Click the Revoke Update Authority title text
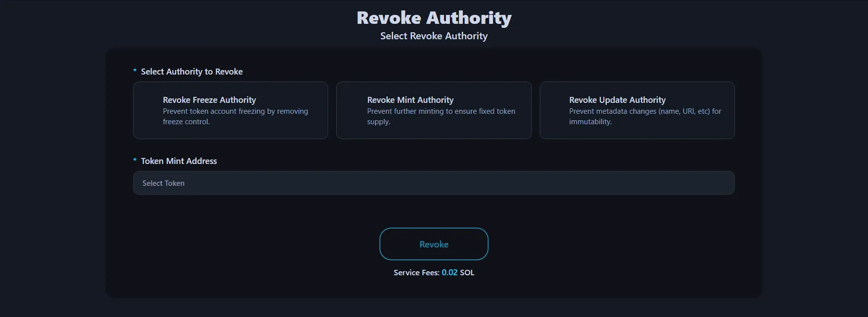868x317 pixels. point(617,100)
